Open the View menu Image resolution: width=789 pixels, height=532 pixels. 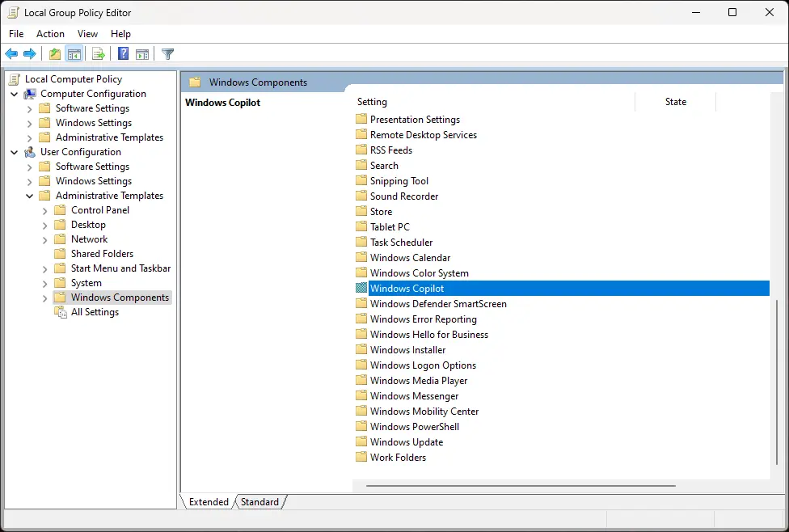pos(87,34)
